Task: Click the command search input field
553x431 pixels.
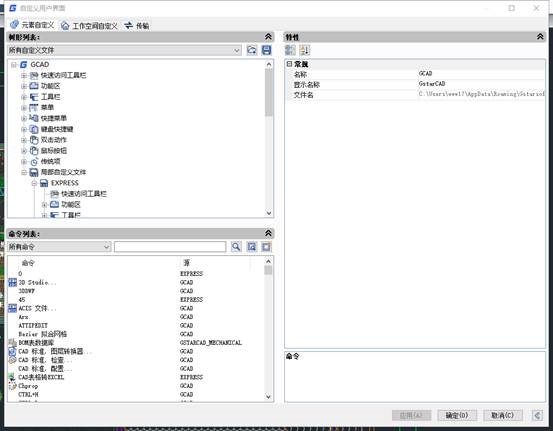Action: 170,247
